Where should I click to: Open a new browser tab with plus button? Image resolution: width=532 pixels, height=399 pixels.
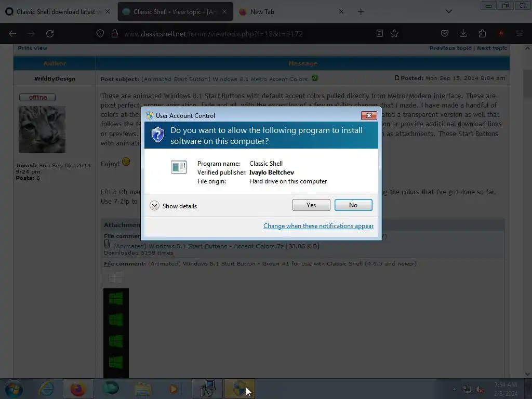coord(361,12)
